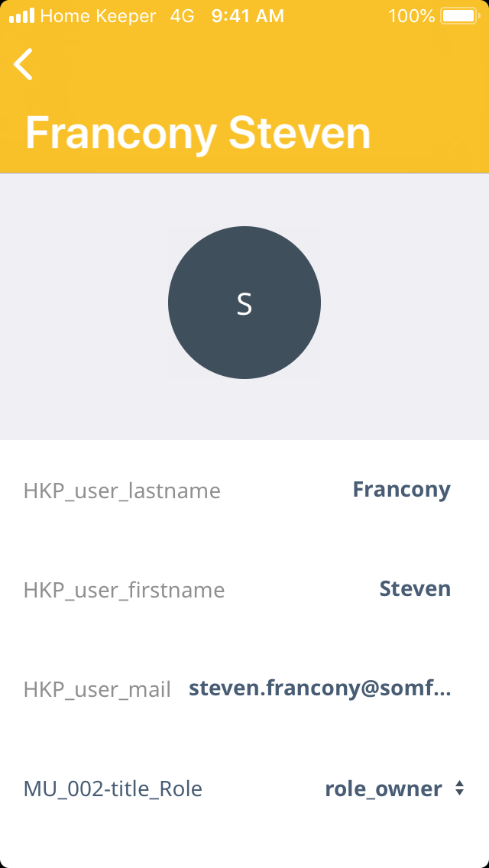Tap the HKP_user_firstname label
This screenshot has height=868, width=489.
tap(124, 590)
